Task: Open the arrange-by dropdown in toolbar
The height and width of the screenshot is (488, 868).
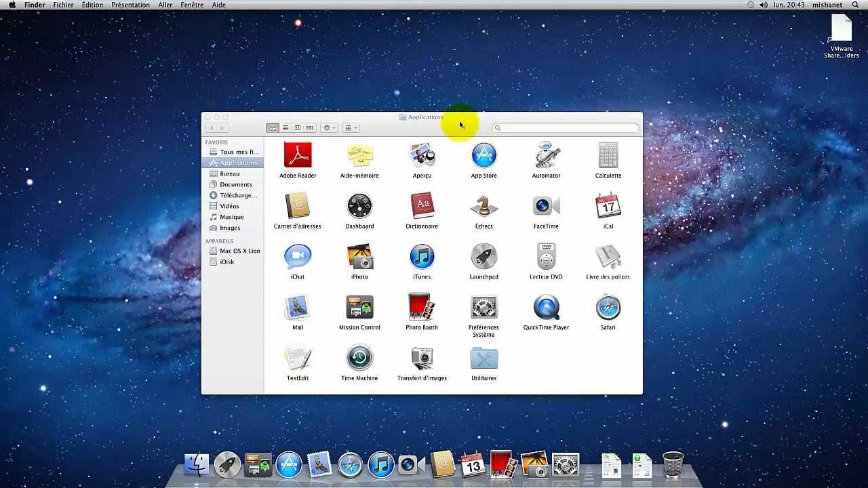Action: tap(351, 128)
